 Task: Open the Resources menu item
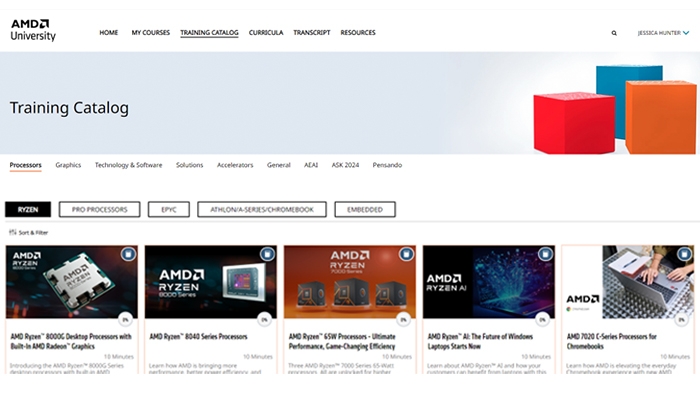coord(358,33)
